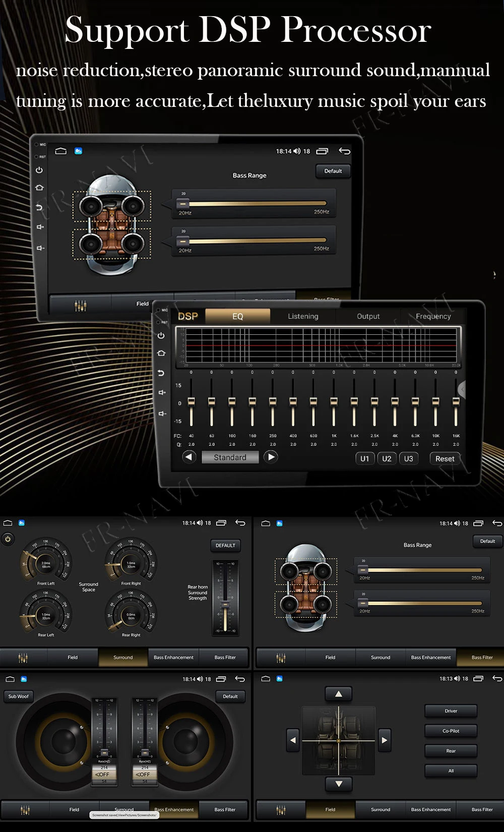Image resolution: width=504 pixels, height=832 pixels.
Task: Tap back arrow in top unit status bar
Action: 344,151
